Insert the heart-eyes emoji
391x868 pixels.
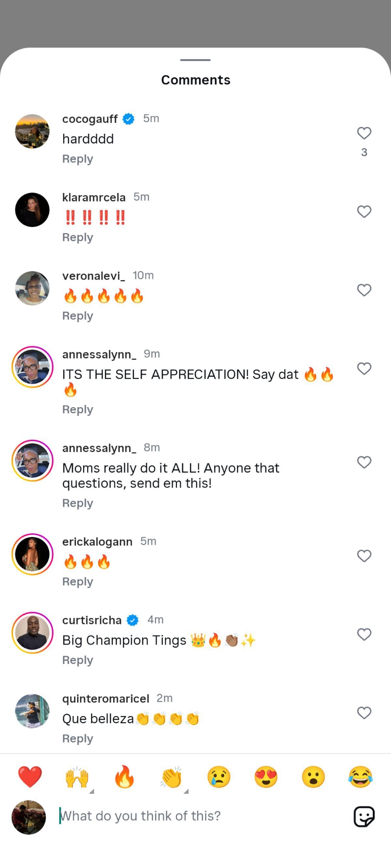pos(266,777)
